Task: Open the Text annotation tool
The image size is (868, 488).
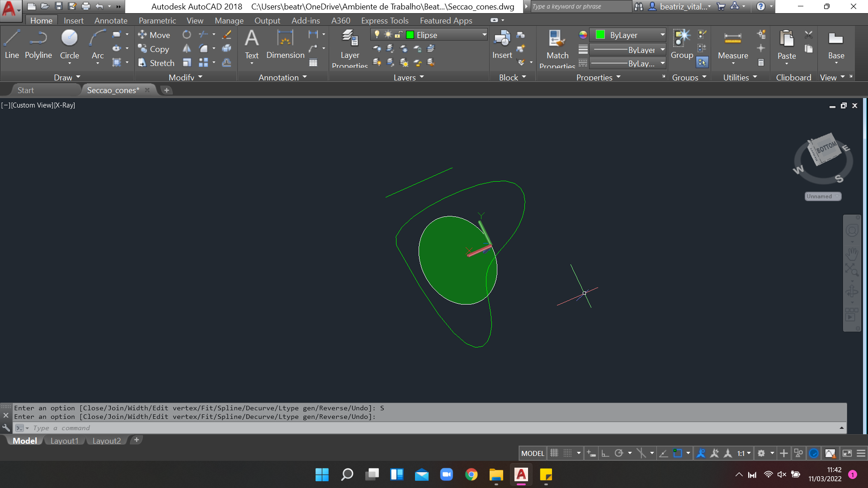Action: (x=252, y=44)
